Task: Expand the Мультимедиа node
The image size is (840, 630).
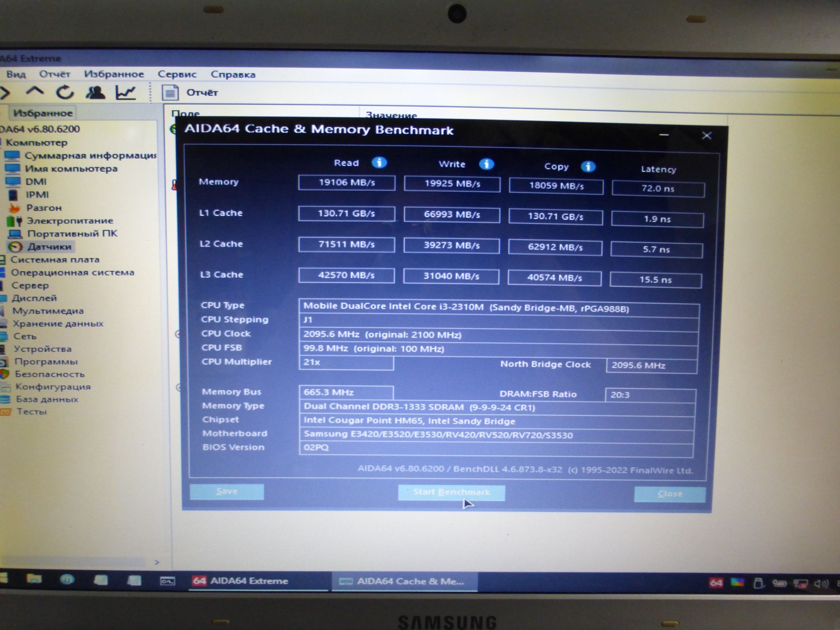Action: [48, 311]
